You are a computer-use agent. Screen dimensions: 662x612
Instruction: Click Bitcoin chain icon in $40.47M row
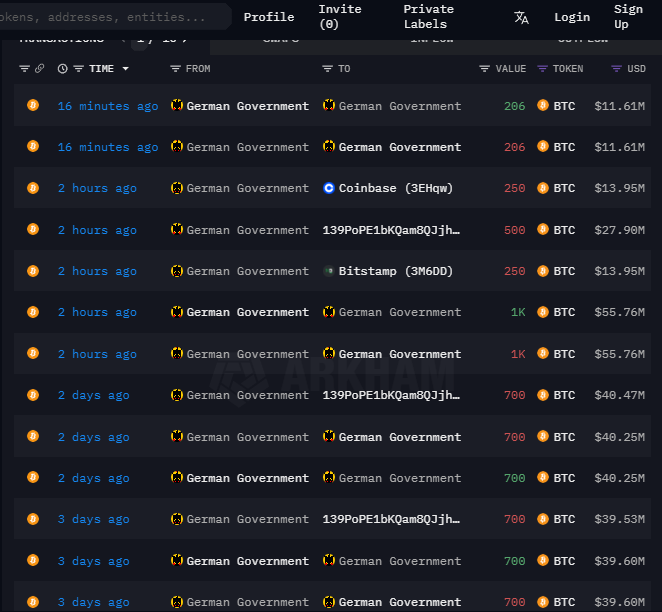[x=33, y=395]
